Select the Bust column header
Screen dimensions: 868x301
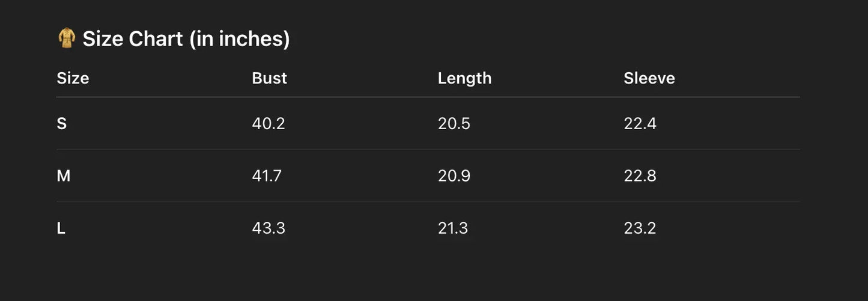coord(269,78)
